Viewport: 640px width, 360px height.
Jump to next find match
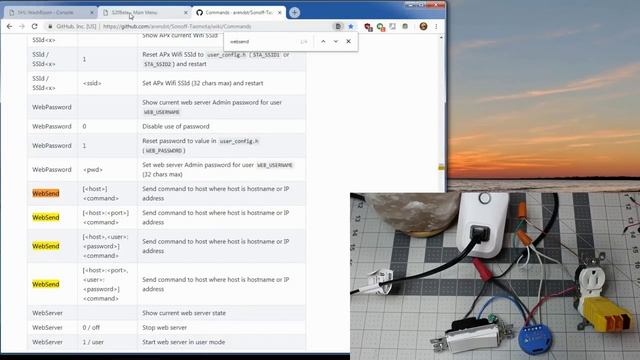click(x=336, y=41)
